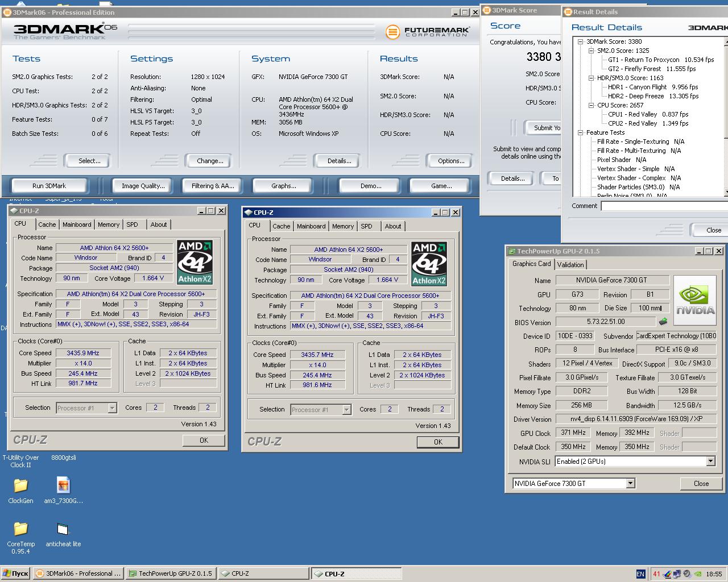Click the Filtering & AA... button
This screenshot has height=582, width=728.
pyautogui.click(x=213, y=186)
